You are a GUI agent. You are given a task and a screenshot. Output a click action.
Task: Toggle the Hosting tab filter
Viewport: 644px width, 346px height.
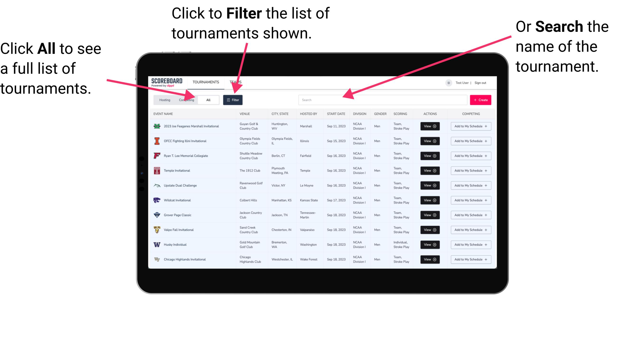(x=164, y=100)
